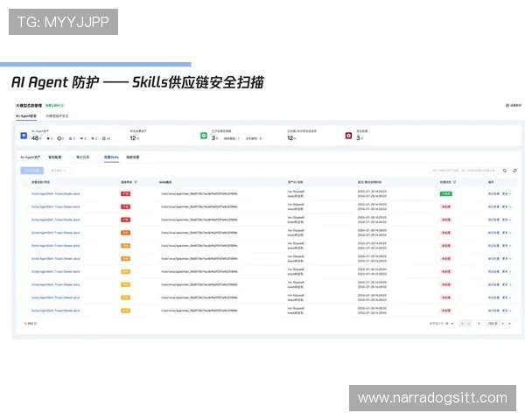525x420 pixels.
Task: Click the filter icon on severity column header
Action: pyautogui.click(x=136, y=182)
